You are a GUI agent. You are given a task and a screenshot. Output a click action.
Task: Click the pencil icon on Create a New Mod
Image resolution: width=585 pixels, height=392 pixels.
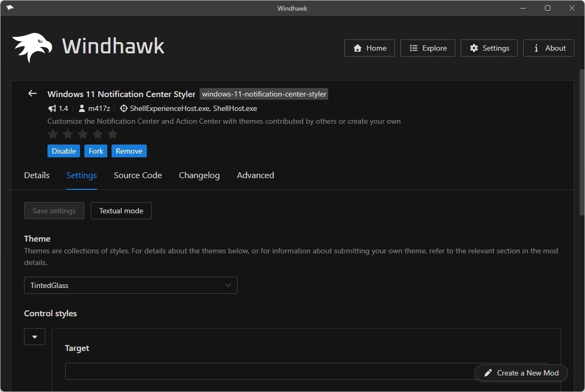coord(488,373)
